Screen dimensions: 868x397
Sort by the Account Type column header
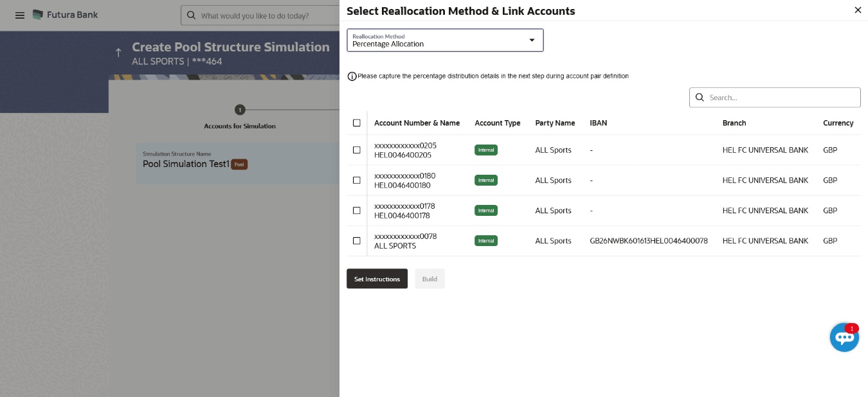click(x=497, y=123)
